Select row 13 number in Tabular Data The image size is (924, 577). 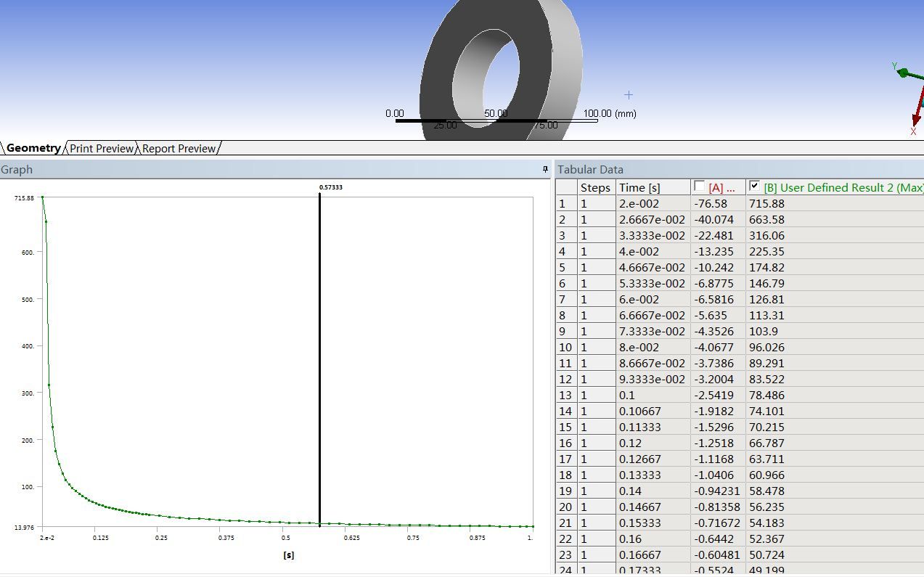pos(565,395)
